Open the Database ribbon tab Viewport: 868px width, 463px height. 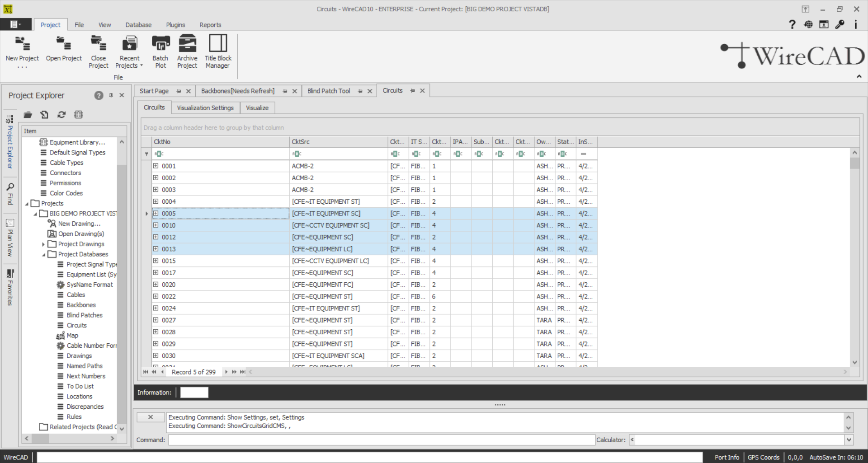point(138,25)
